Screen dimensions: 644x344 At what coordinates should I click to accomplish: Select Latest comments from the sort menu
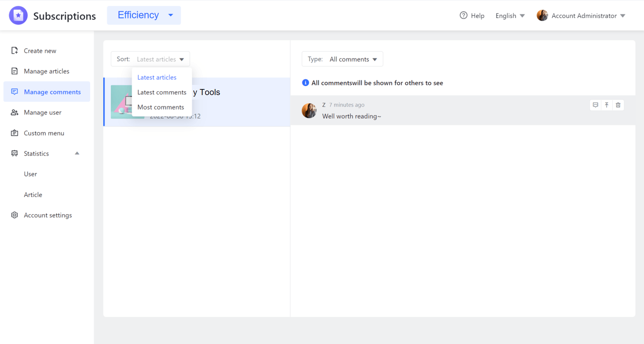[x=162, y=92]
